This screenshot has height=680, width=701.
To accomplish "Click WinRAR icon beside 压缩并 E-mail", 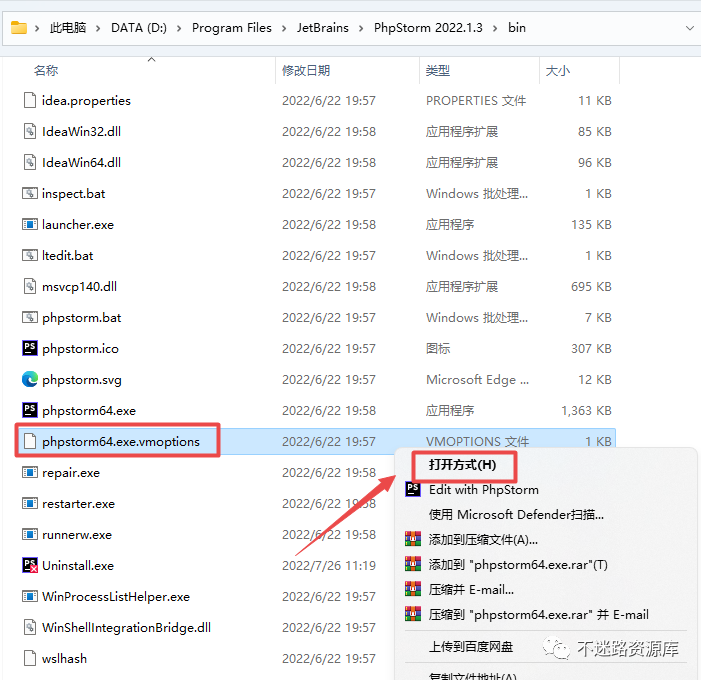I will [413, 589].
